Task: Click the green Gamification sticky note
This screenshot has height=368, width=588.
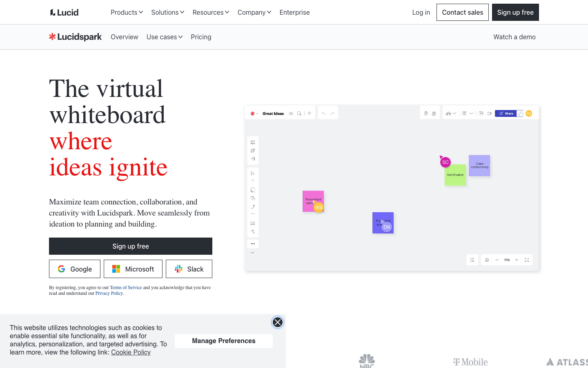Action: click(455, 175)
